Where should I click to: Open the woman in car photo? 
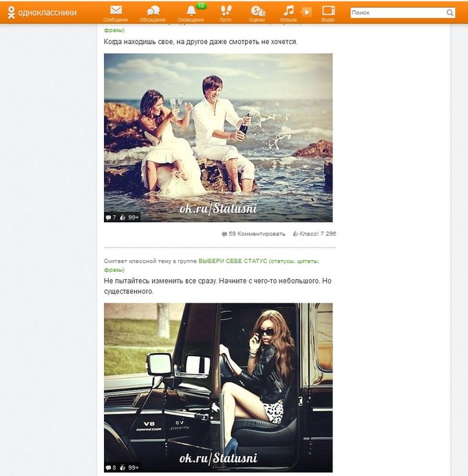tap(218, 385)
